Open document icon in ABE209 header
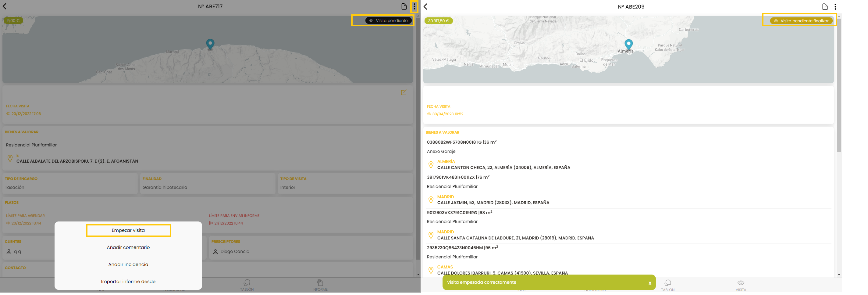The image size is (868, 295). coord(824,7)
